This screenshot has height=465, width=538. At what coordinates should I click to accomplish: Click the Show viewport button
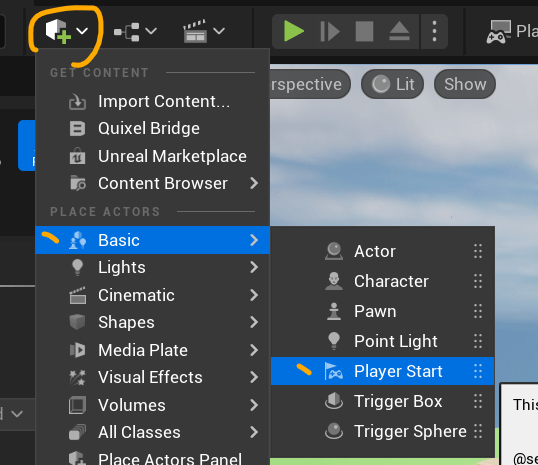(465, 84)
